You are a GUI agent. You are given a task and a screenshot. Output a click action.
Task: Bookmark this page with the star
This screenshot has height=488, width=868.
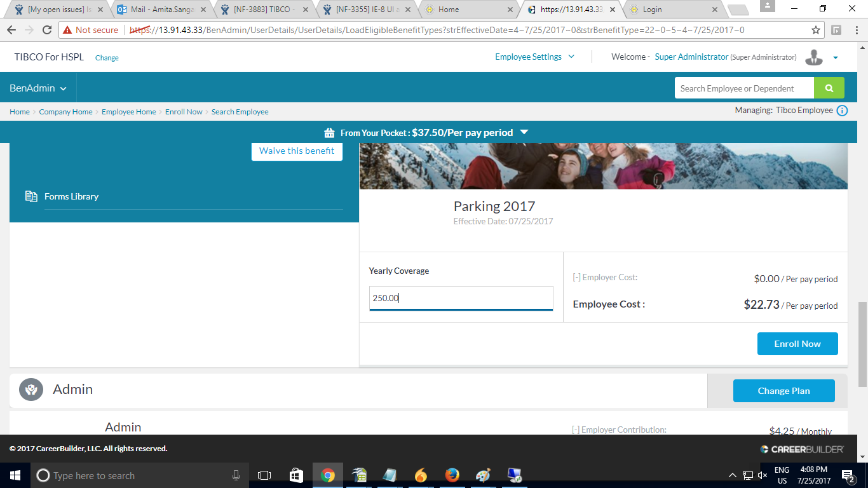(x=816, y=30)
